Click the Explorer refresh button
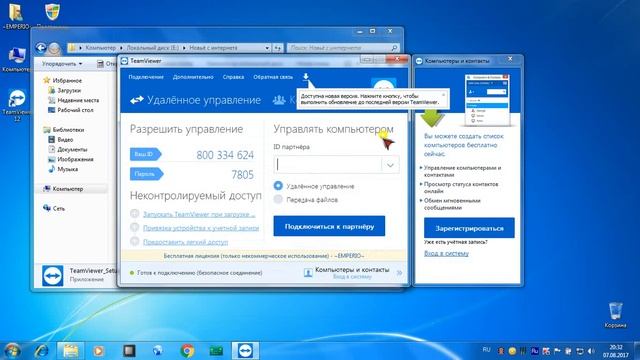The image size is (640, 360). point(278,48)
